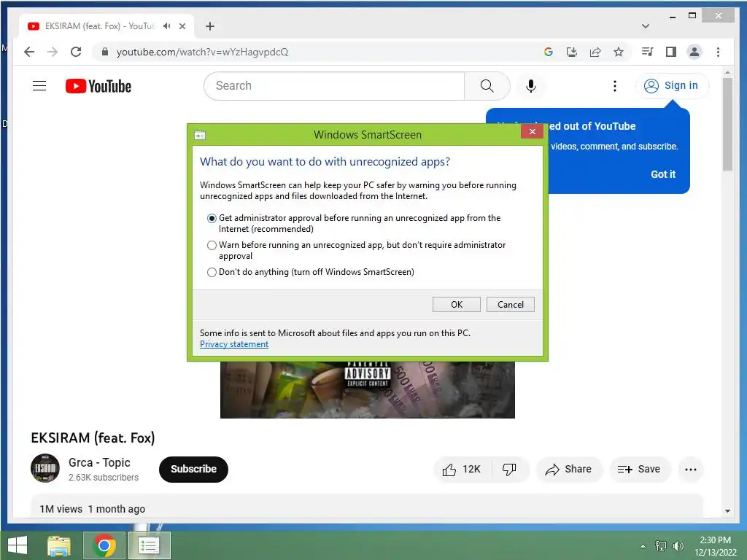747x560 pixels.
Task: Click the SmartScreen title bar icon
Action: pyautogui.click(x=200, y=135)
